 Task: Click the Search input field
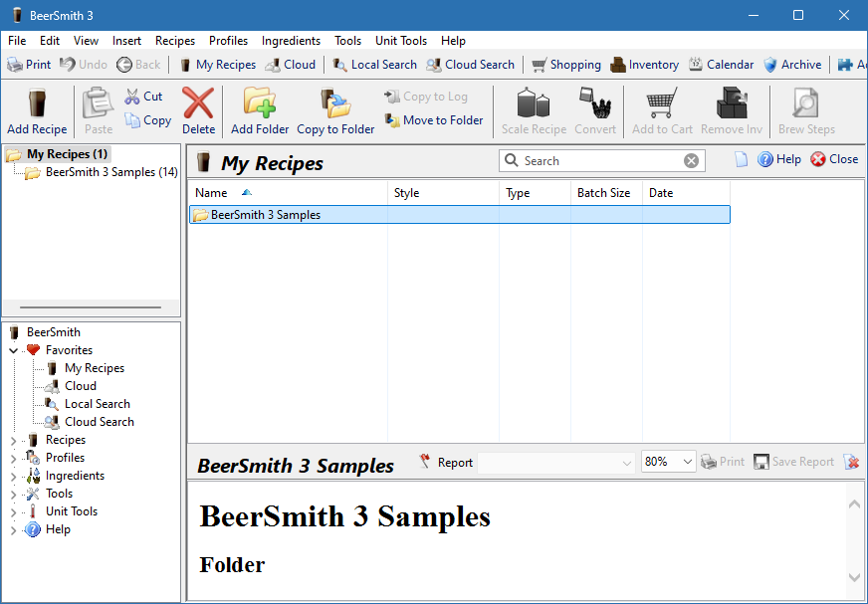(x=601, y=161)
